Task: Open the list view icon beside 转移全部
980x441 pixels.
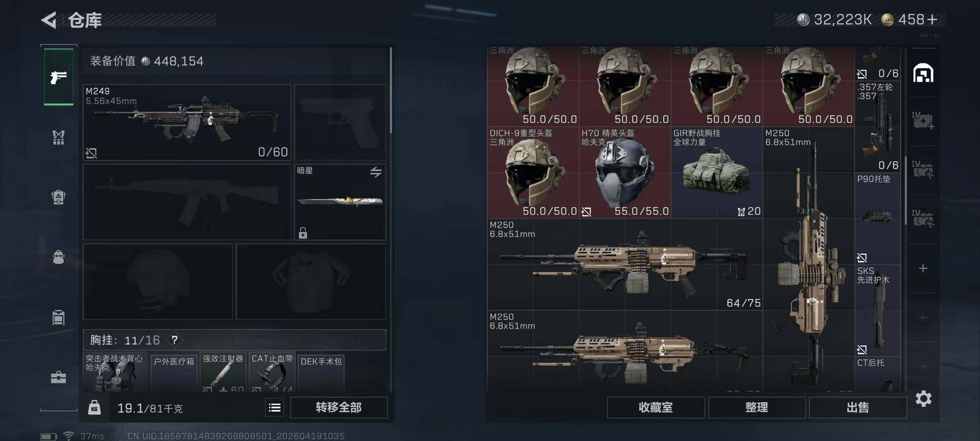Action: (x=274, y=408)
